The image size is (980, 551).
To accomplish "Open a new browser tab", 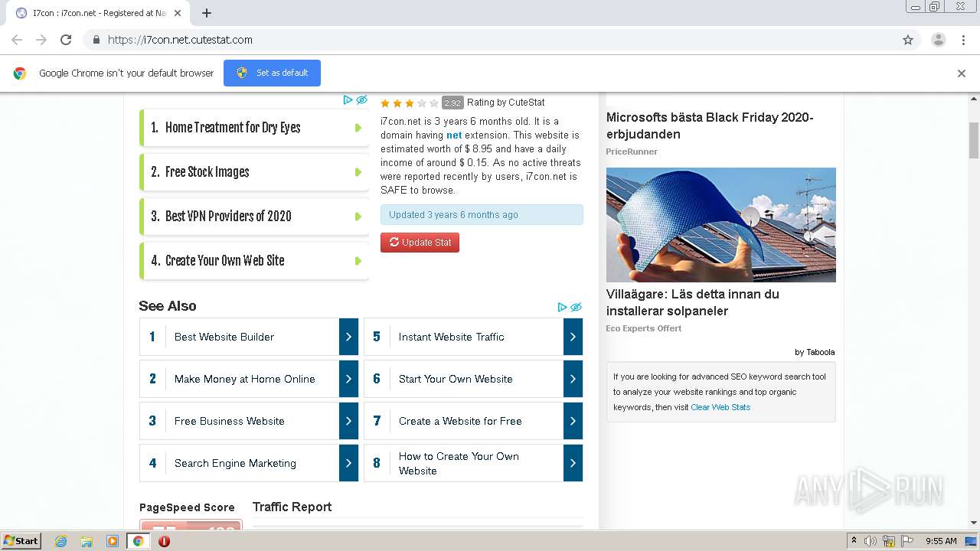I will (x=207, y=13).
